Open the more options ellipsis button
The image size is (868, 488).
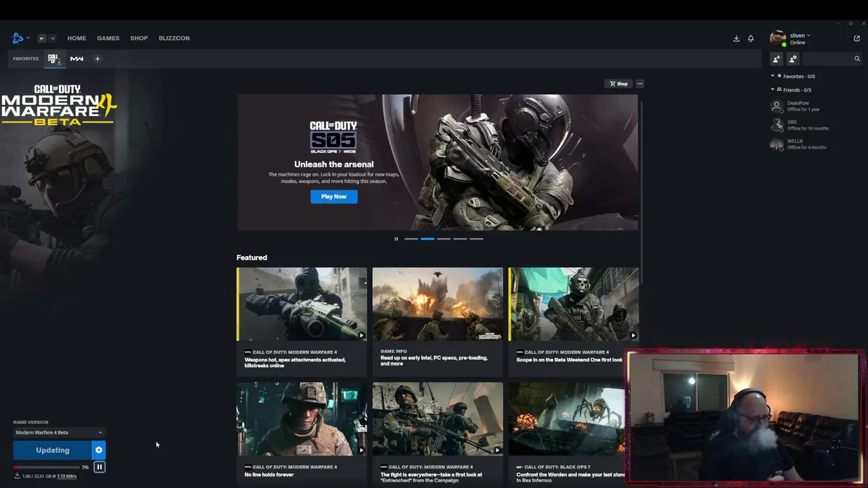[x=639, y=84]
